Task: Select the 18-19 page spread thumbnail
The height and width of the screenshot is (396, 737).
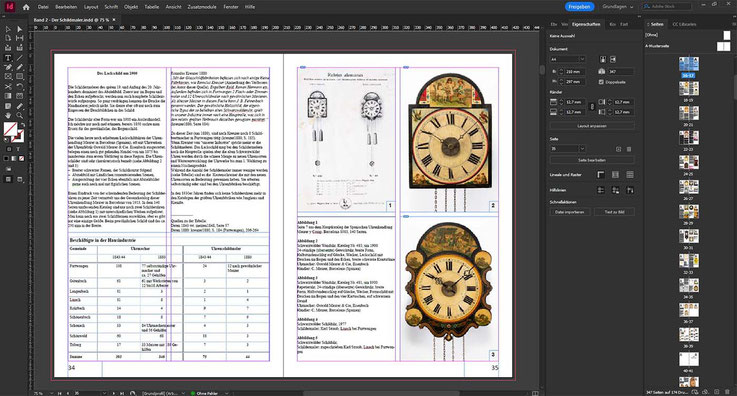Action: [x=689, y=88]
